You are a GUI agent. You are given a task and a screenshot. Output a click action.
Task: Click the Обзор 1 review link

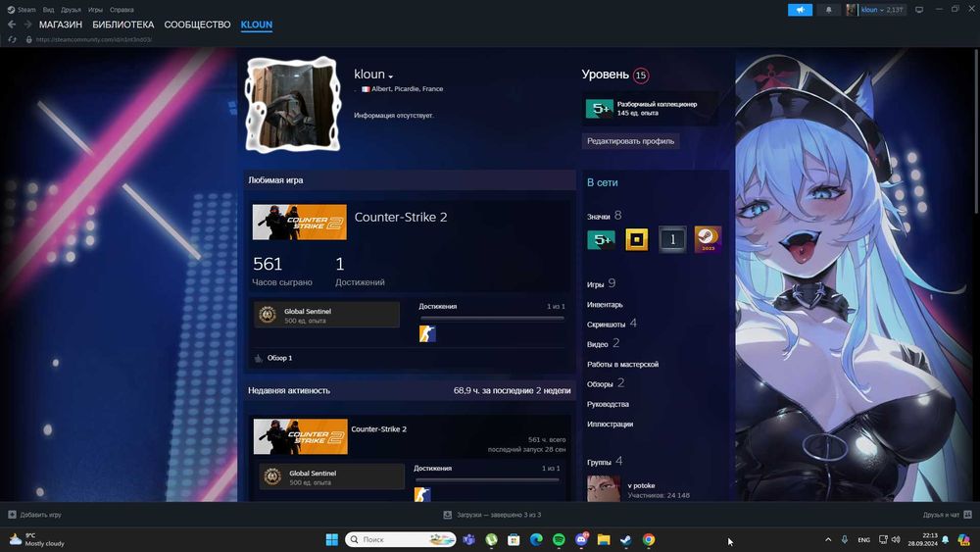(x=279, y=358)
